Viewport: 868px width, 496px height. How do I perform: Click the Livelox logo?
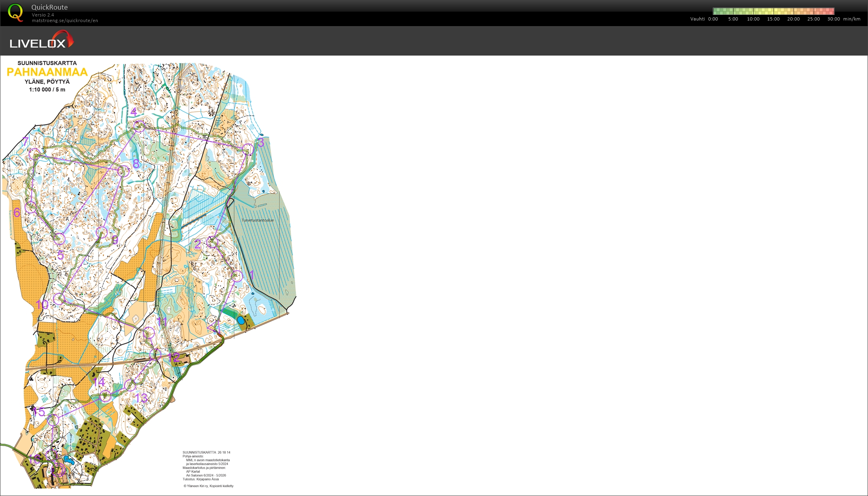tap(42, 40)
